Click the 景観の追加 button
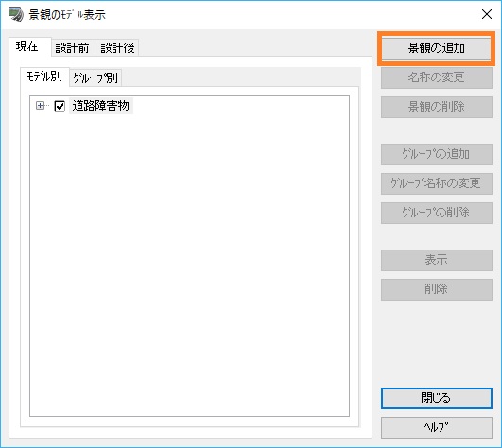Screen dimensions: 502x448 [x=437, y=48]
